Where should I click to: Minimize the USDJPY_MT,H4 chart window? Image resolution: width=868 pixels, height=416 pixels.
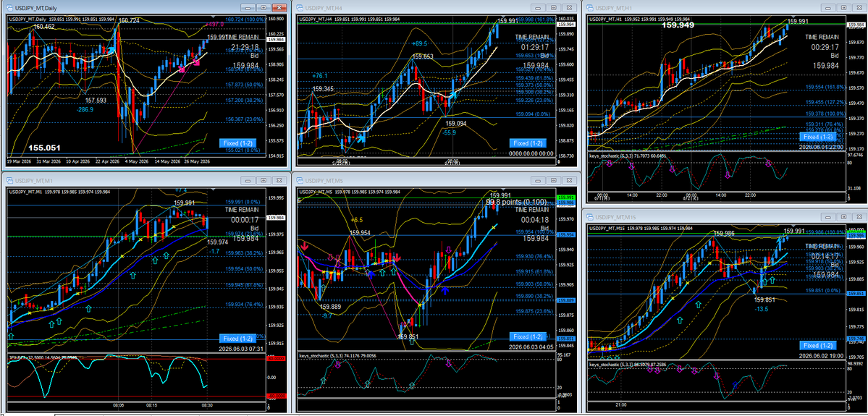(x=538, y=8)
